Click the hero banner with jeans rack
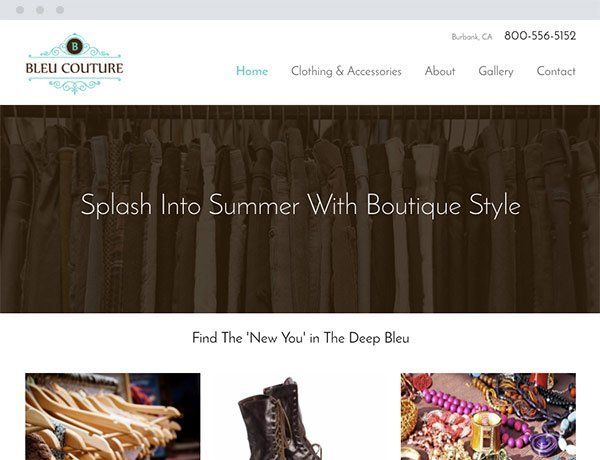Image resolution: width=600 pixels, height=460 pixels. [300, 209]
